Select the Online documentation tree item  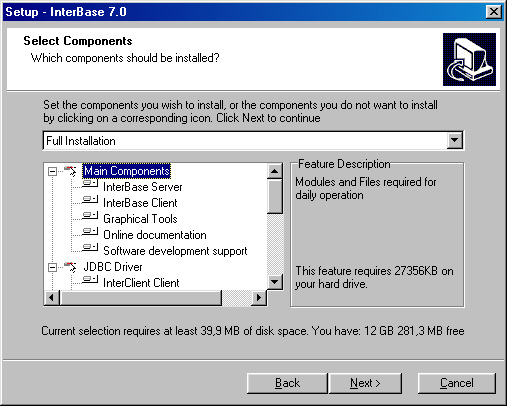pyautogui.click(x=155, y=235)
